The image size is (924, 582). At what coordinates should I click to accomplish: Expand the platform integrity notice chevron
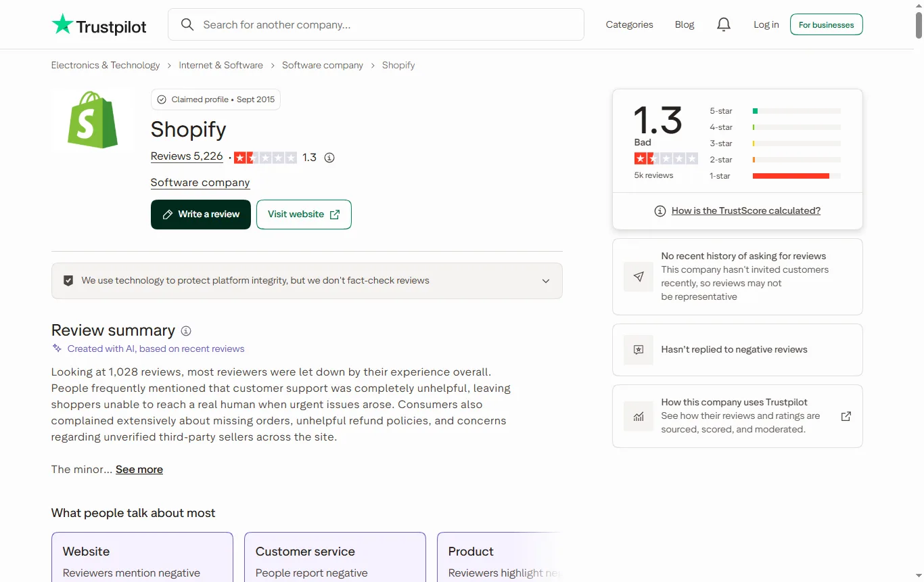click(546, 281)
